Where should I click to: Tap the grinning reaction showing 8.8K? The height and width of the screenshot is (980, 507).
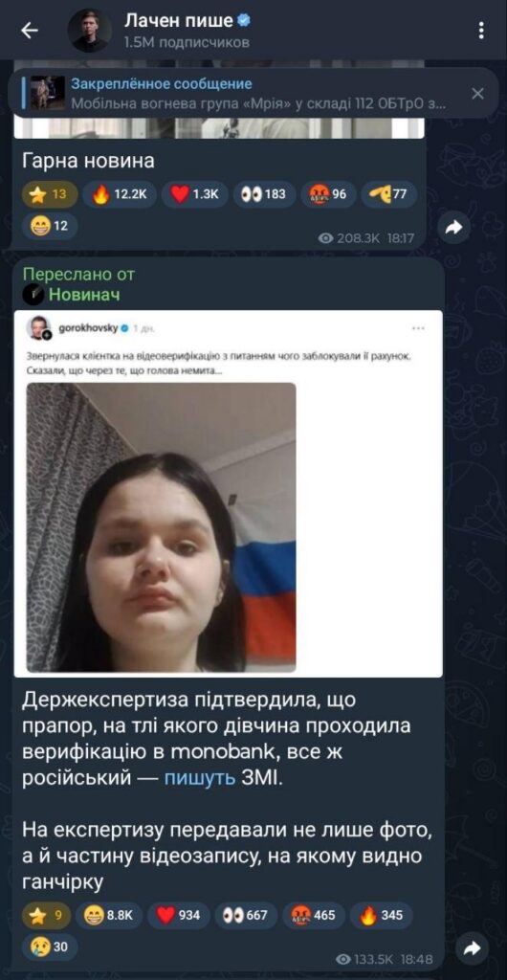click(x=109, y=915)
